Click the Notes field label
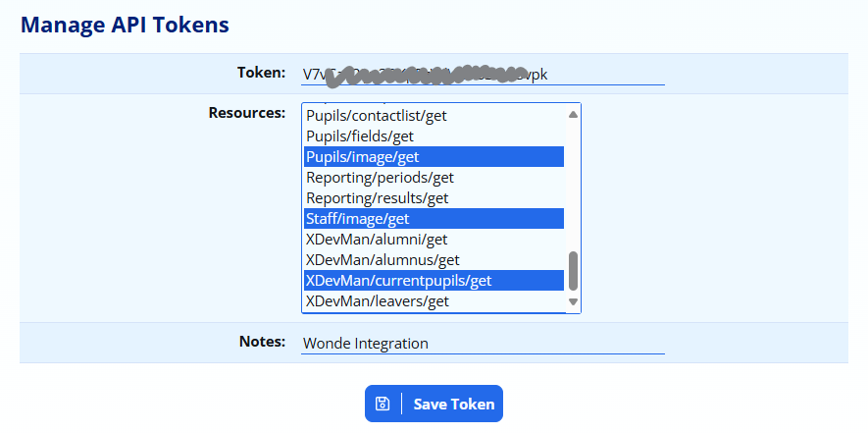 coord(262,342)
